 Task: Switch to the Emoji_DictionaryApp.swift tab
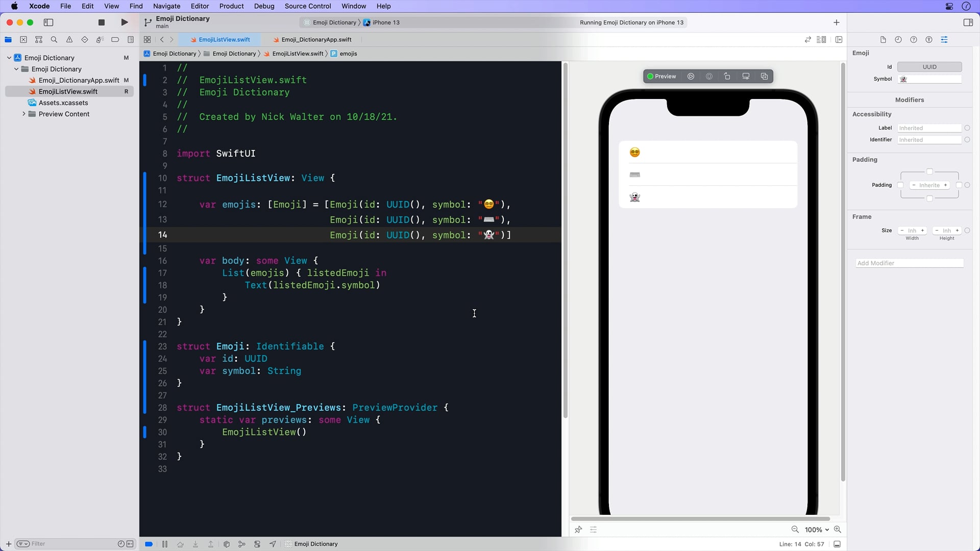pos(312,40)
